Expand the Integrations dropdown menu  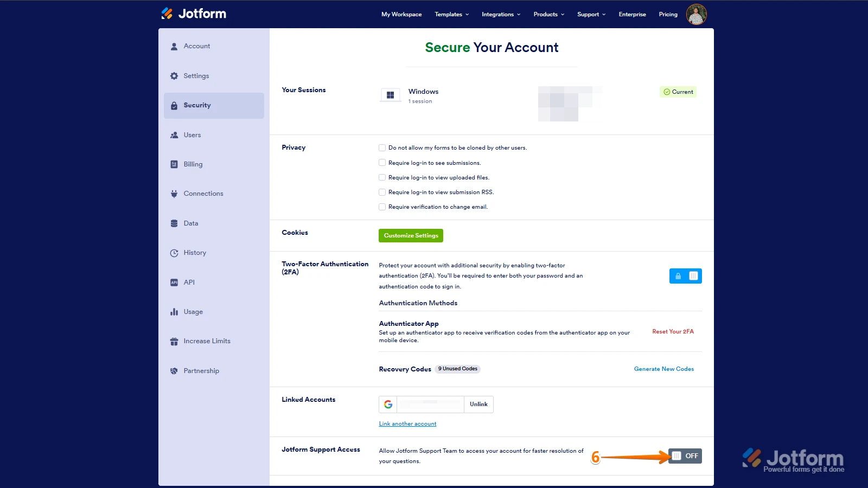[501, 15]
